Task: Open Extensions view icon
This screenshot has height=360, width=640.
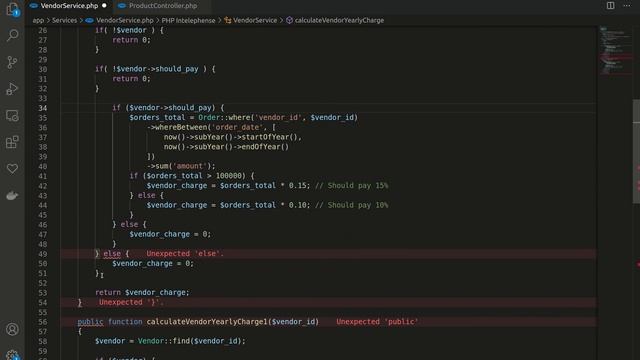Action: (x=12, y=142)
